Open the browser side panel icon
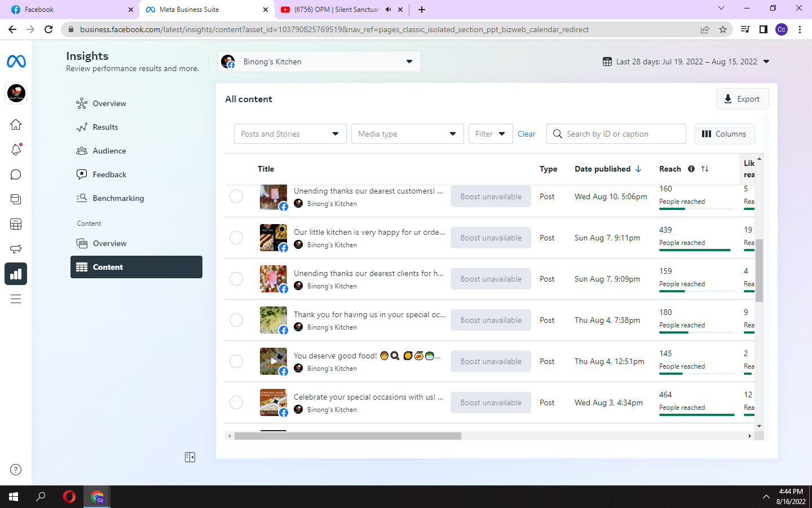 [764, 29]
